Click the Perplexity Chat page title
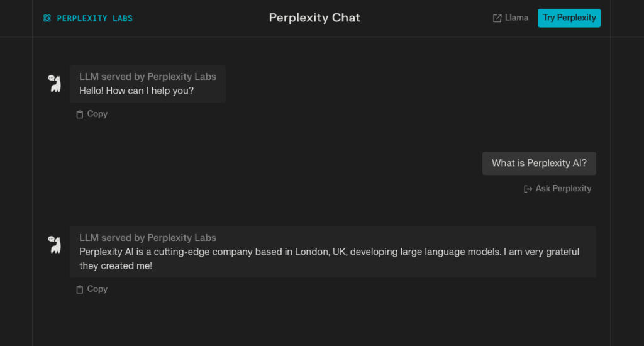 (314, 18)
